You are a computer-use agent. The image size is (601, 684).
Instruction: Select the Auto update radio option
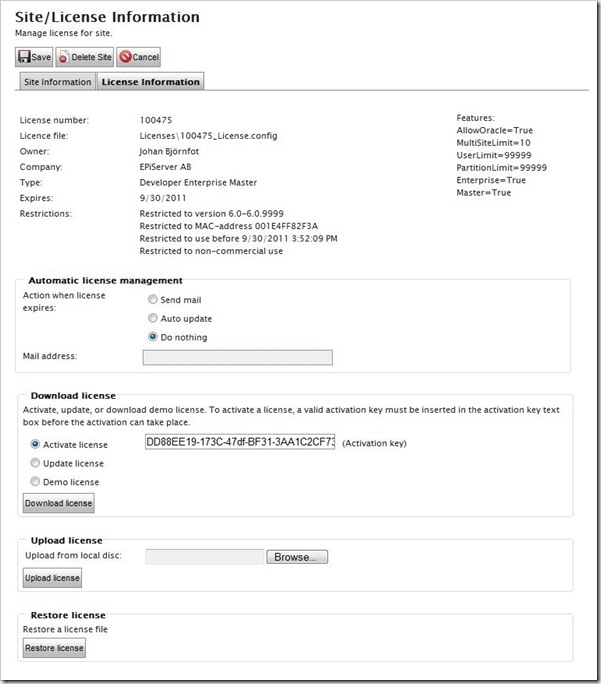pos(153,318)
